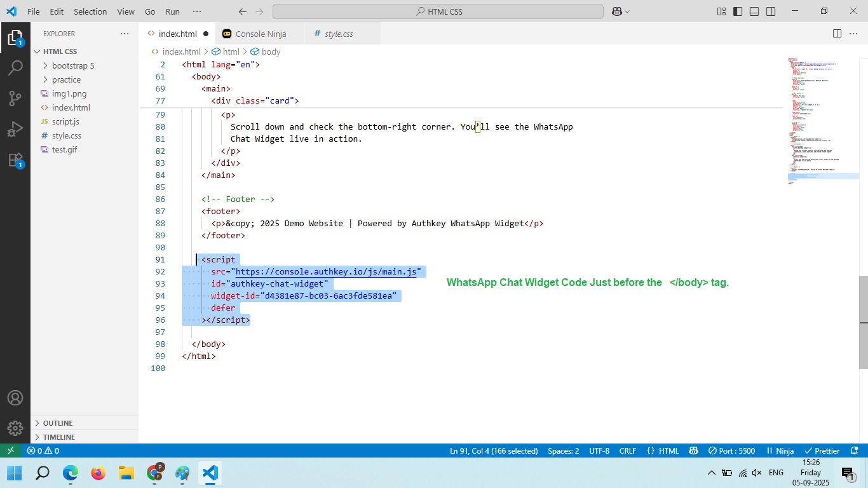Viewport: 868px width, 488px height.
Task: Go forward with the navigation arrow
Action: (259, 11)
